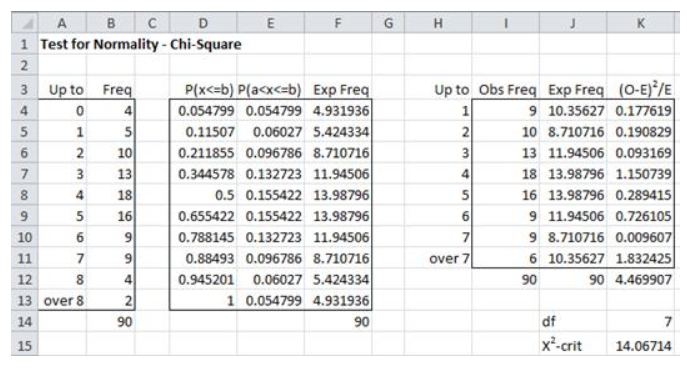Click cell with value 0.5
687x370 pixels.
pyautogui.click(x=203, y=195)
